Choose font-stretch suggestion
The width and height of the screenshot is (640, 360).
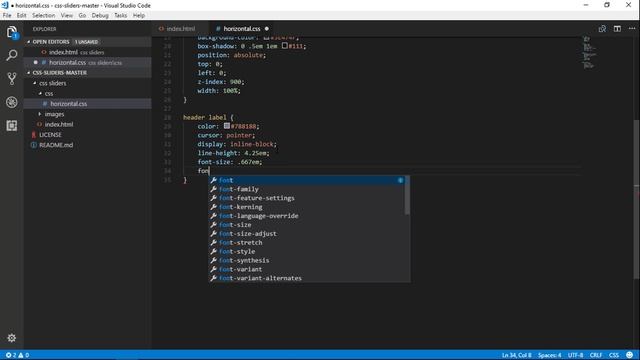pos(307,242)
